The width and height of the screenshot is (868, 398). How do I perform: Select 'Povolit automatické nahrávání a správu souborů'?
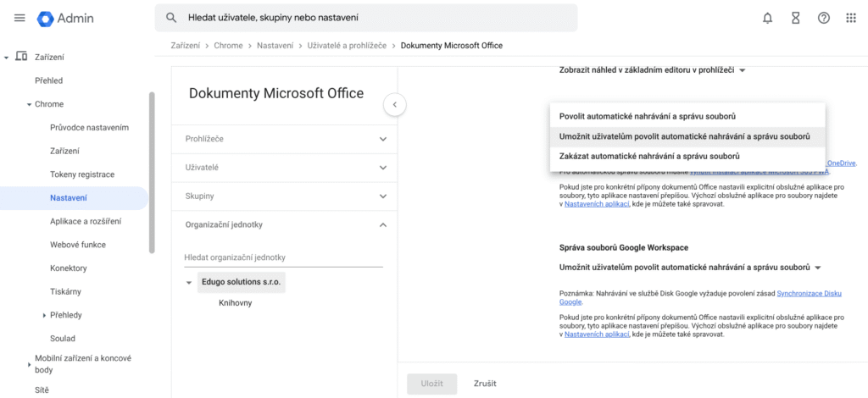coord(647,115)
